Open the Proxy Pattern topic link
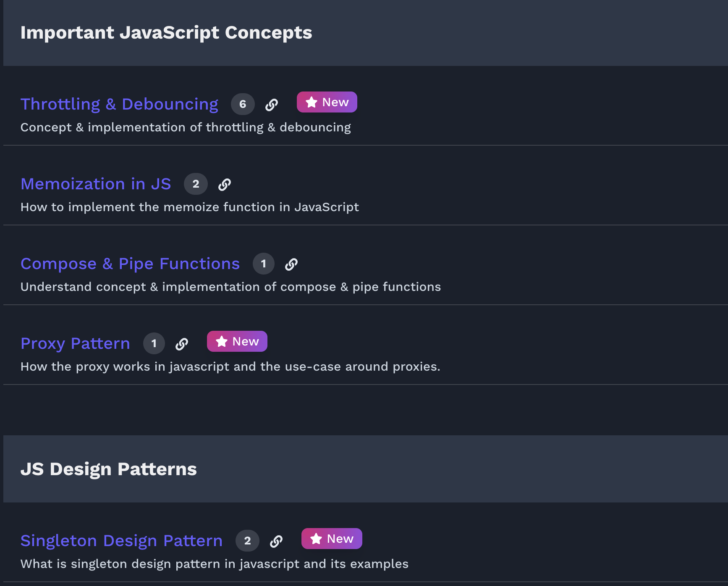The width and height of the screenshot is (728, 586). click(75, 343)
